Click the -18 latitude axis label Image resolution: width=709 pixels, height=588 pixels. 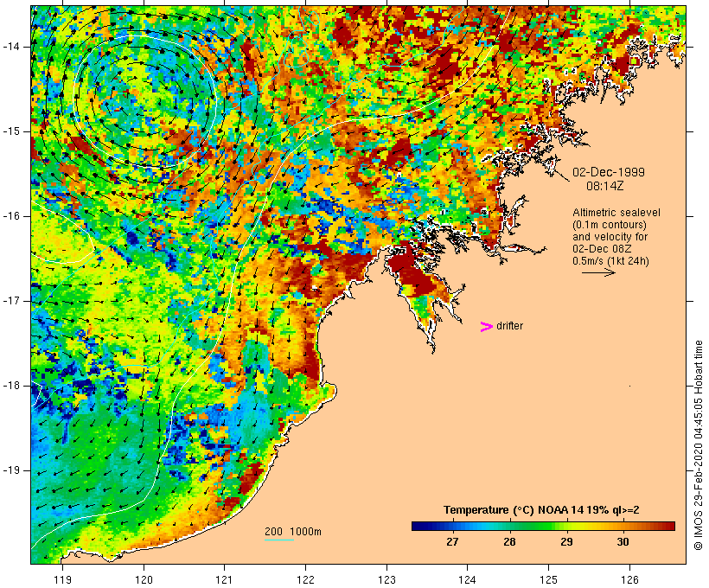tap(11, 386)
